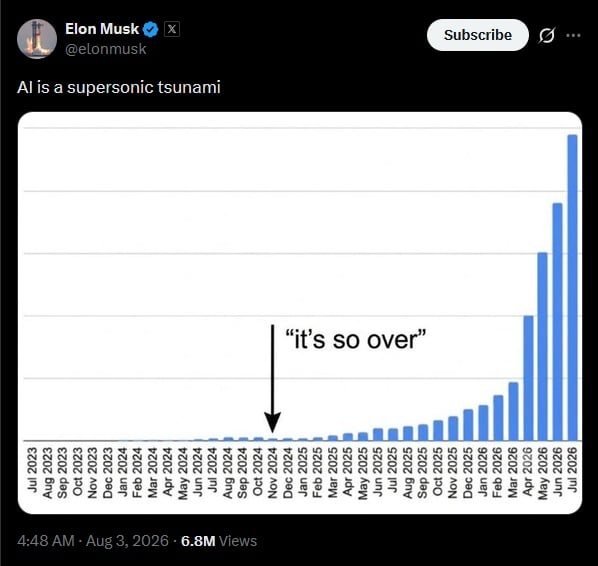Click the May 2026 bar in chart
The image size is (598, 566).
click(542, 346)
